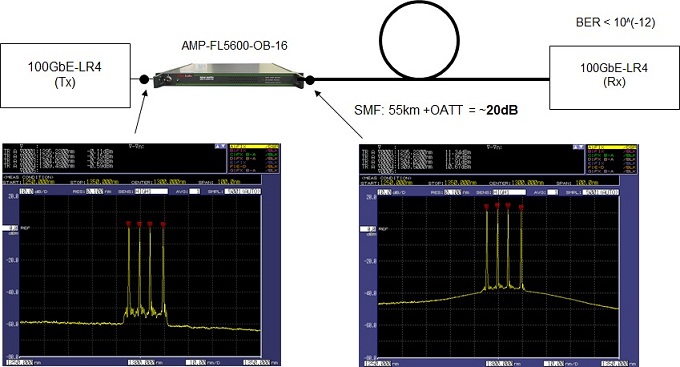Click the AMP-FL5600-OB-16 model label
The height and width of the screenshot is (367, 680).
point(234,46)
